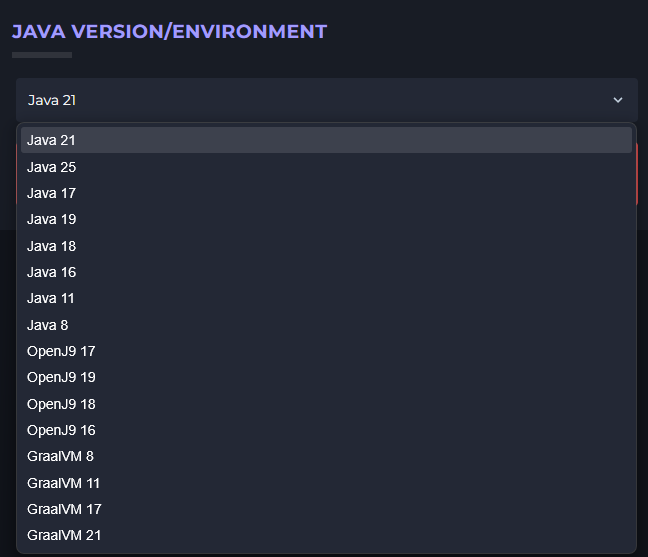This screenshot has height=557, width=648.
Task: Choose Java 25 from the list
Action: [52, 167]
